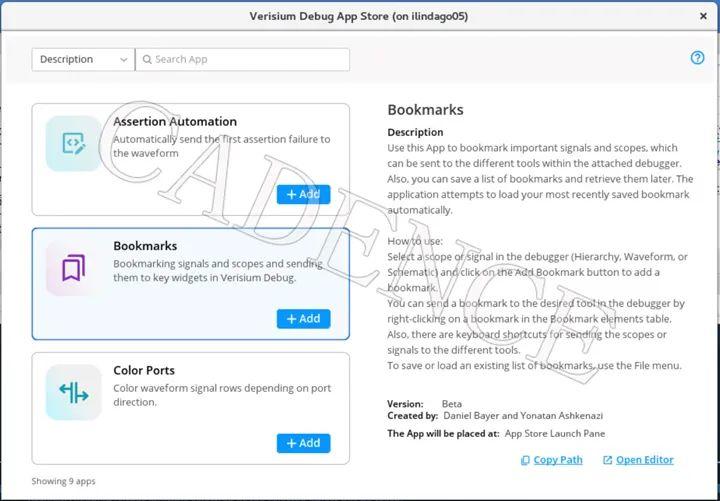This screenshot has height=501, width=720.
Task: Click the Color Ports app icon
Action: (x=73, y=392)
